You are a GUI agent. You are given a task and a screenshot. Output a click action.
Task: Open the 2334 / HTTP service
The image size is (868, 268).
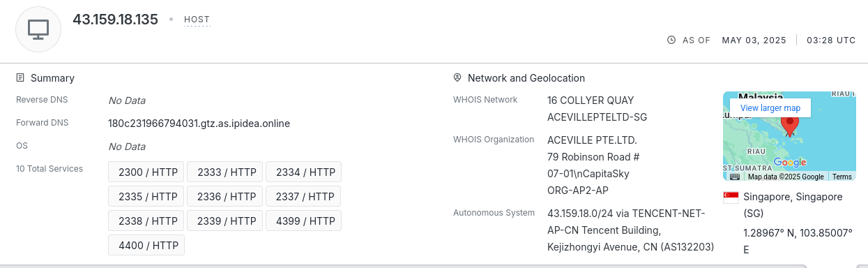pos(303,172)
